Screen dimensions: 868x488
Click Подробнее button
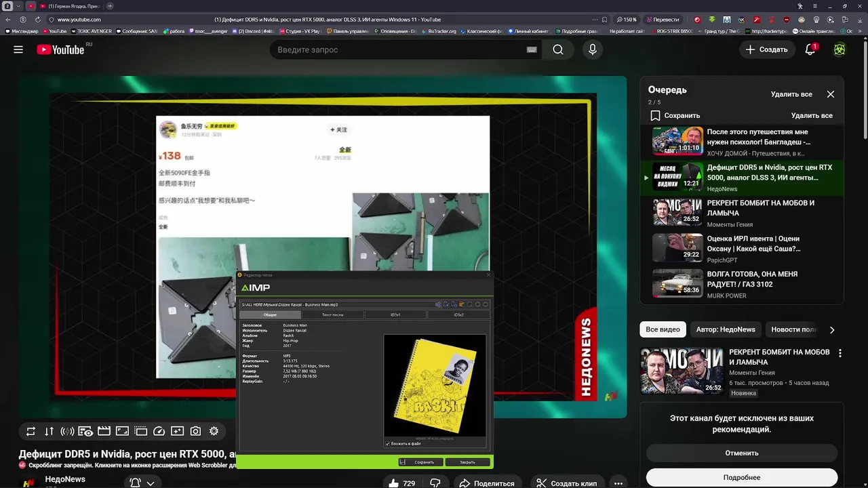[741, 477]
